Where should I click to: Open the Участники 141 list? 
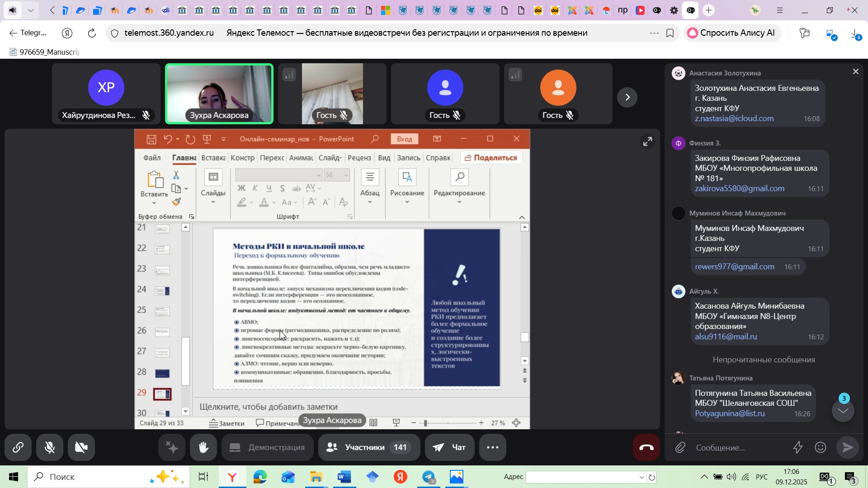coord(369,447)
